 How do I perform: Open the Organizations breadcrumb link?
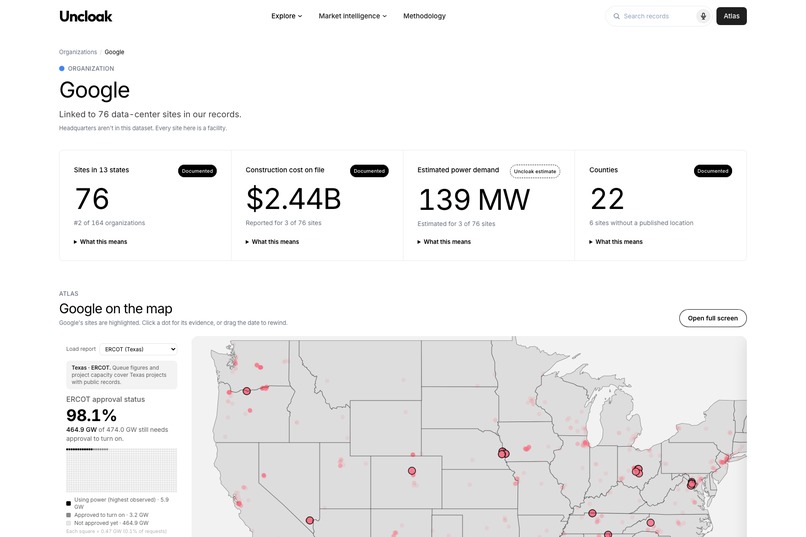coord(78,52)
